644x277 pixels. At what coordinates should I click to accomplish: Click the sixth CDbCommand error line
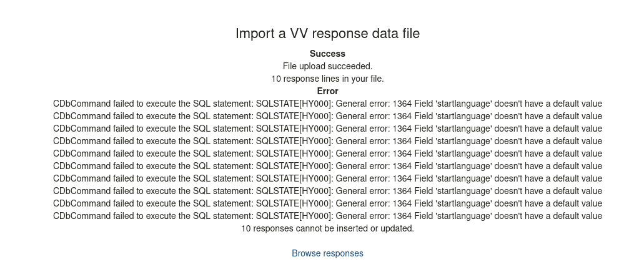[x=327, y=166]
